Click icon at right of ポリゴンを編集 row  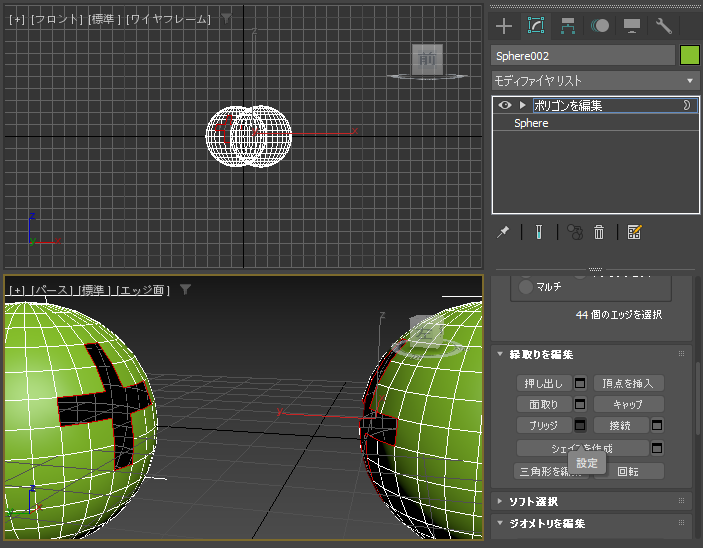[686, 105]
